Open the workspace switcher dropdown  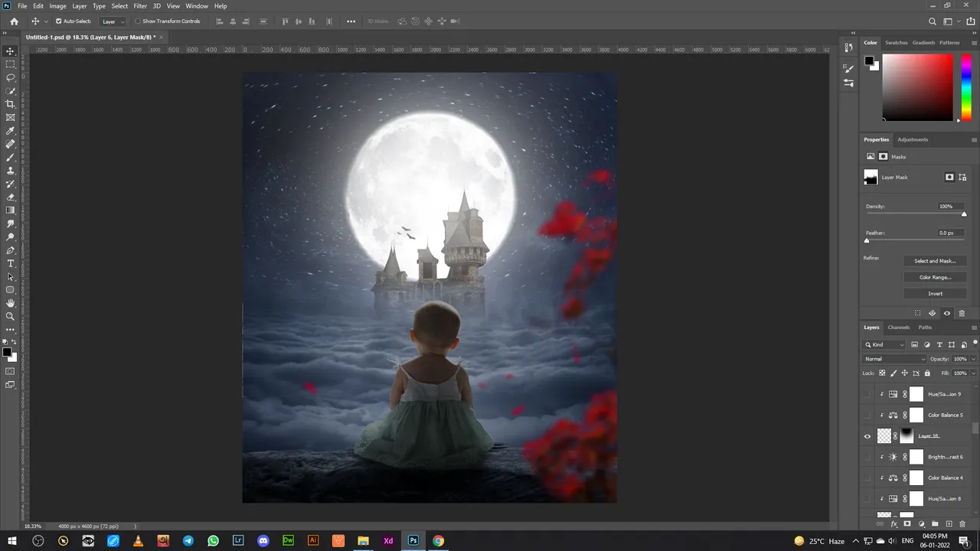(950, 21)
